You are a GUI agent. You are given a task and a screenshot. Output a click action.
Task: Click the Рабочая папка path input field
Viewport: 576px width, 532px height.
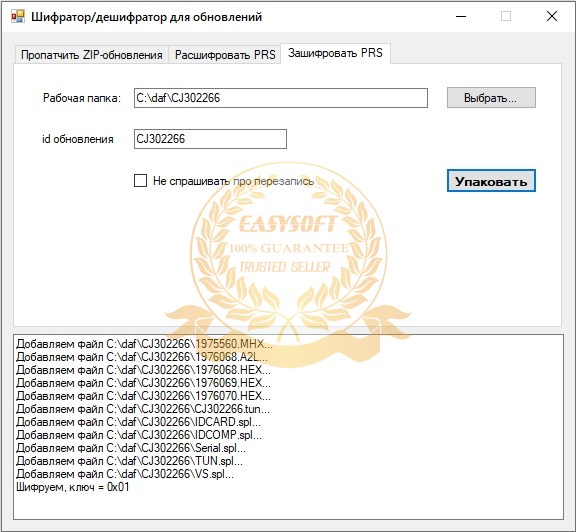coord(281,98)
